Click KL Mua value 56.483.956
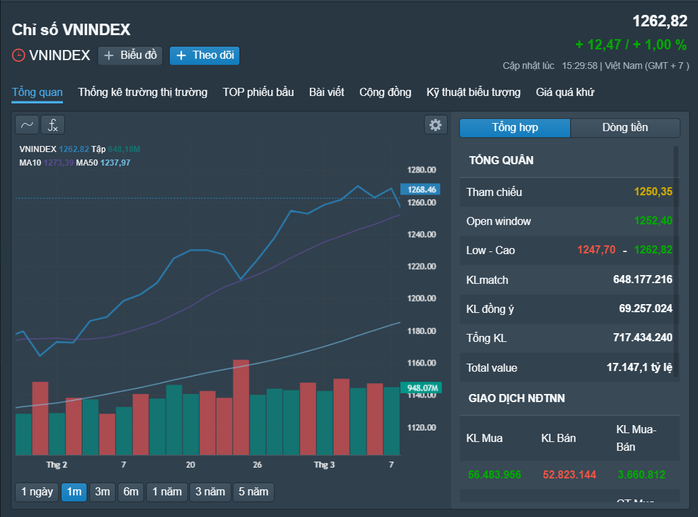Viewport: 698px width, 517px height. click(495, 475)
